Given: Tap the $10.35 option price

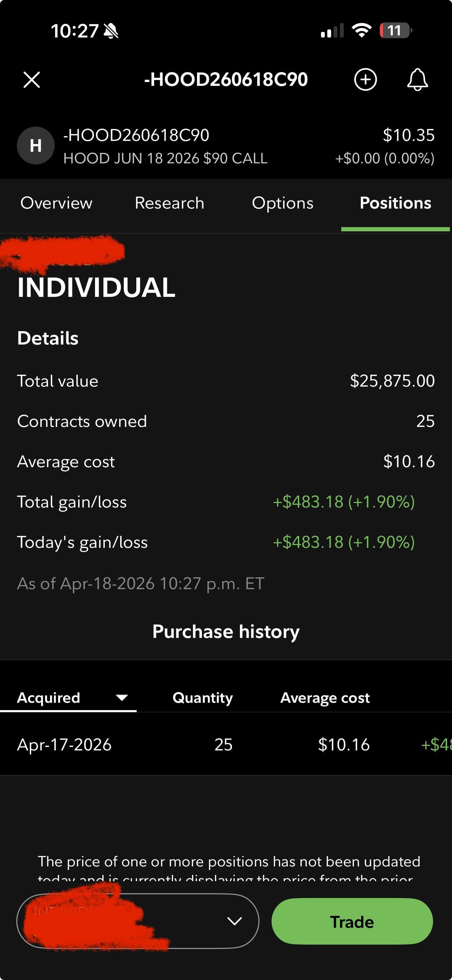Looking at the screenshot, I should tap(408, 135).
